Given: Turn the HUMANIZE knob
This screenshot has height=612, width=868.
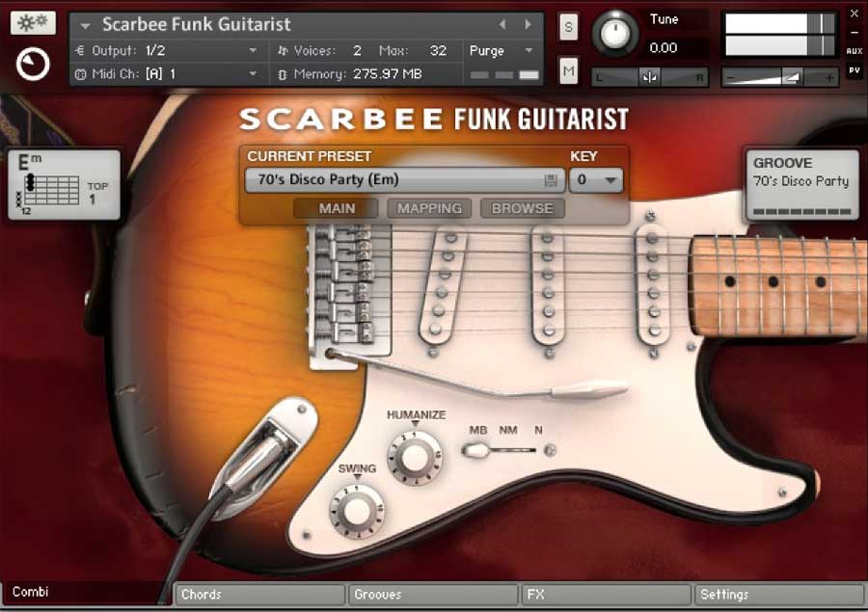Looking at the screenshot, I should tap(415, 457).
